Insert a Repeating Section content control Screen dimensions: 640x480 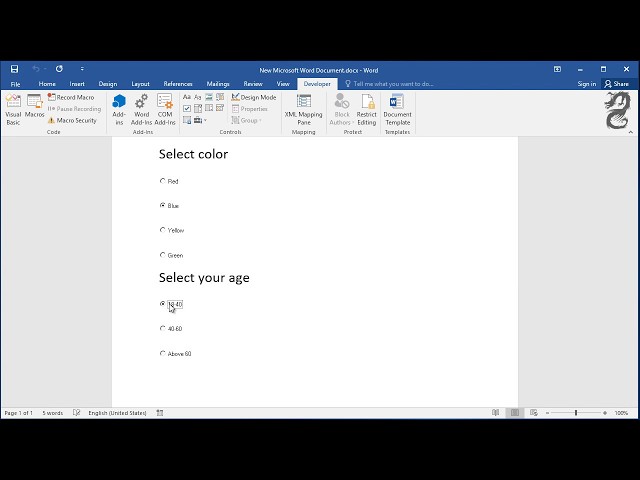(187, 120)
